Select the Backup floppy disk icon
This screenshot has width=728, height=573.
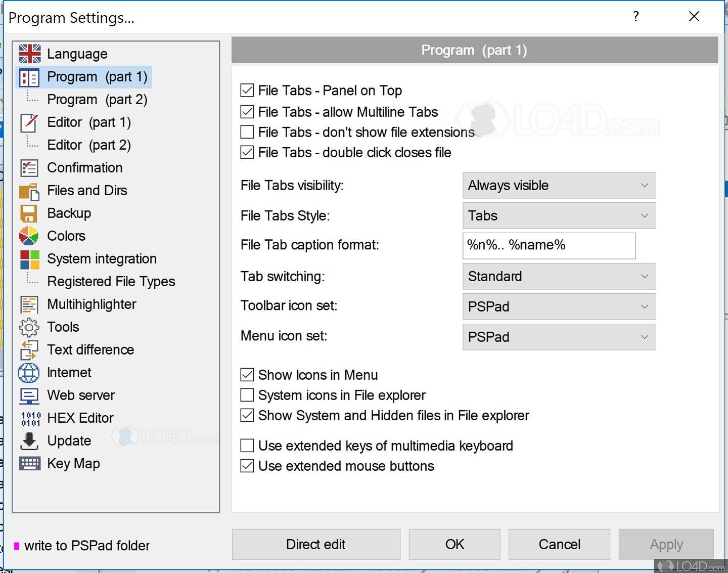click(29, 213)
